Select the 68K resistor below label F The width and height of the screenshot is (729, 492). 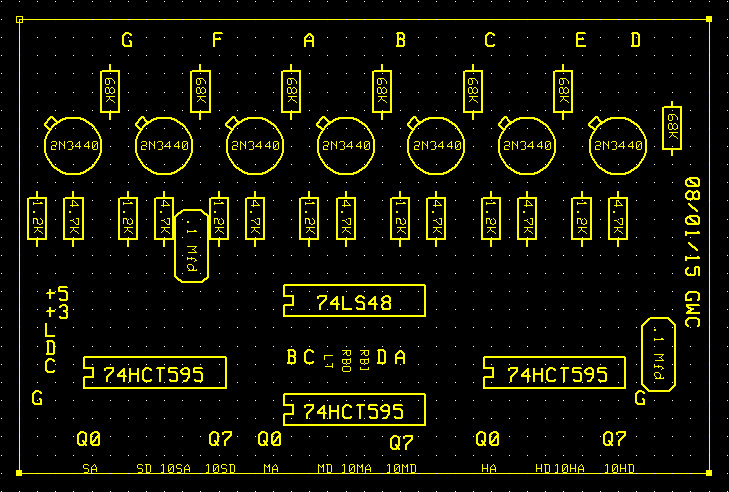click(x=201, y=91)
